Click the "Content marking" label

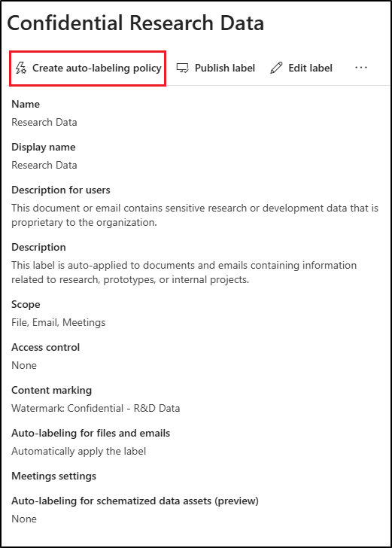tap(52, 391)
